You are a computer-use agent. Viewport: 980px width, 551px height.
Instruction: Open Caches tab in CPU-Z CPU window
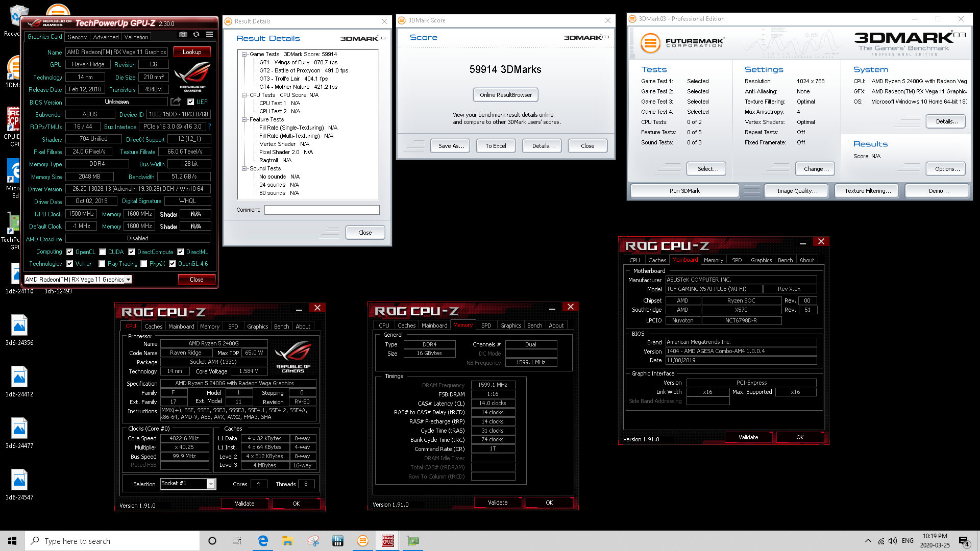pos(153,327)
